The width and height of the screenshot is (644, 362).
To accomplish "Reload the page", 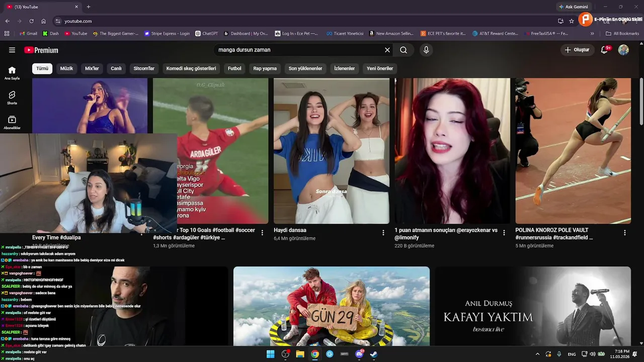I will [31, 21].
